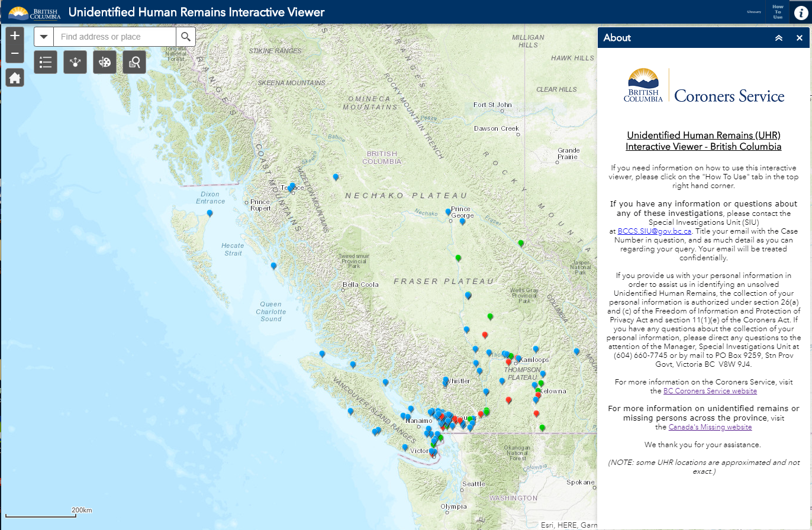This screenshot has height=530, width=812.
Task: Open the Canada's Missing website link
Action: (710, 426)
